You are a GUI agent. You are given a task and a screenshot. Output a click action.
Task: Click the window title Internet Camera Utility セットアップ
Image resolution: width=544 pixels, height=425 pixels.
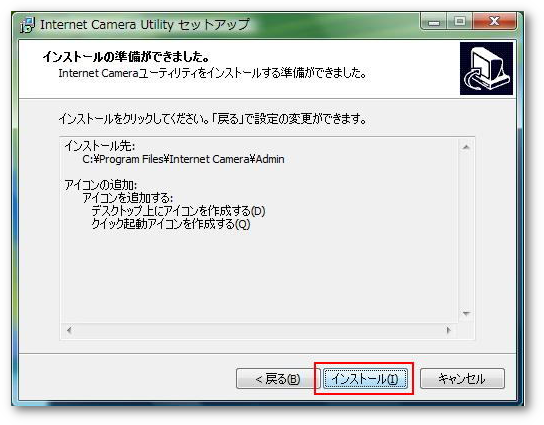coord(145,25)
